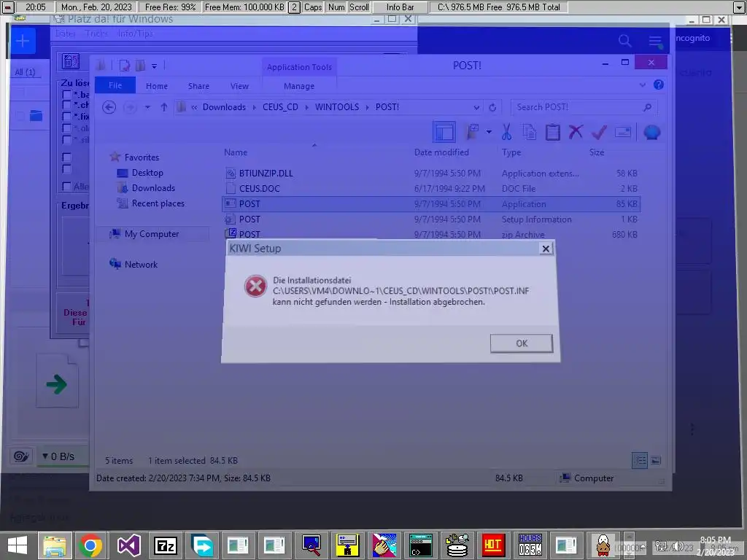The width and height of the screenshot is (747, 560).
Task: Switch to large icons view in status bar
Action: [x=656, y=461]
